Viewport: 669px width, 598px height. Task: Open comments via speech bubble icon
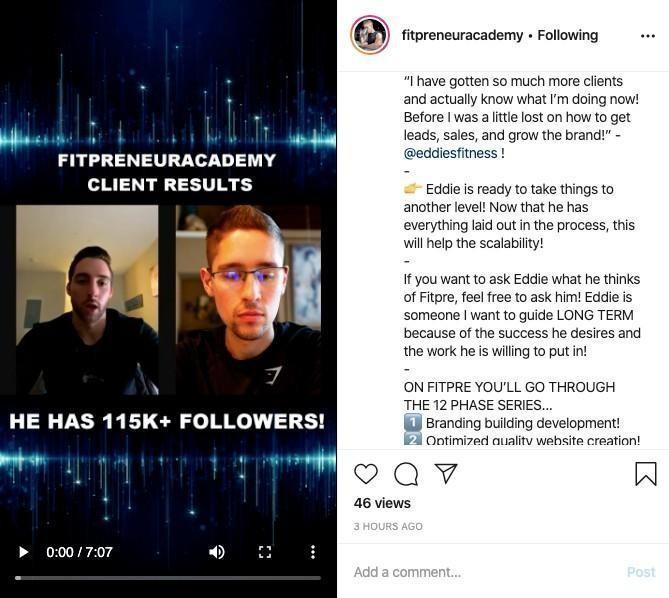(x=406, y=474)
